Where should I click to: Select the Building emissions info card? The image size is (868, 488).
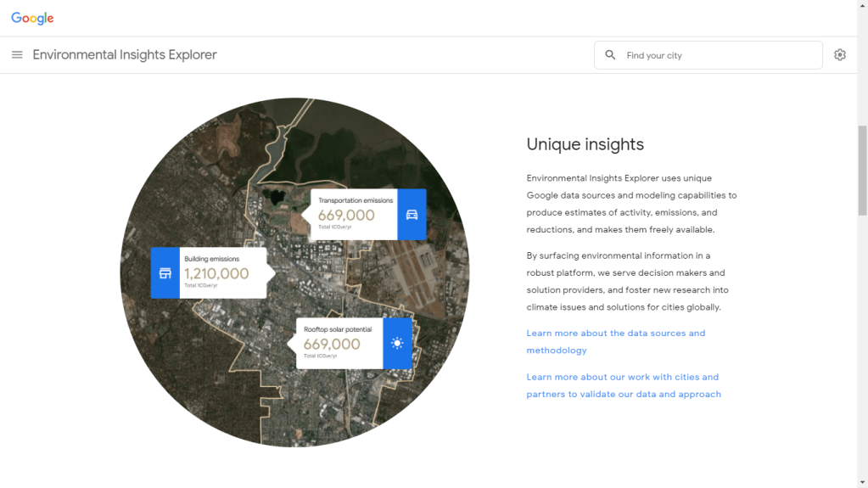[x=222, y=273]
